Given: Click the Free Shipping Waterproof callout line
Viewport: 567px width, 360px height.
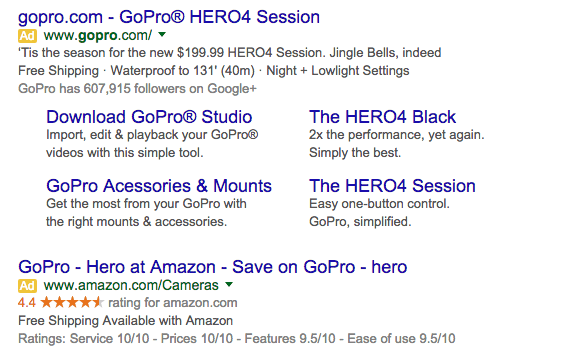Looking at the screenshot, I should (x=214, y=70).
